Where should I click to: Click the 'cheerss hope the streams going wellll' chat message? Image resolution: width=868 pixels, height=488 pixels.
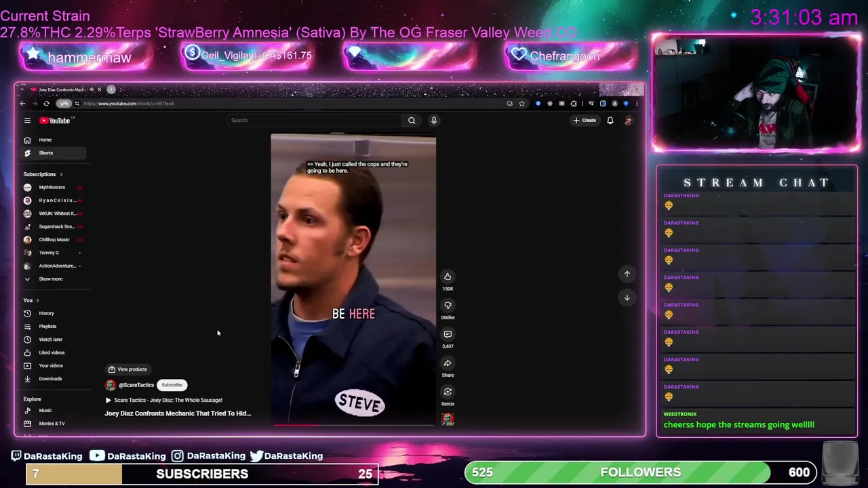(x=739, y=425)
